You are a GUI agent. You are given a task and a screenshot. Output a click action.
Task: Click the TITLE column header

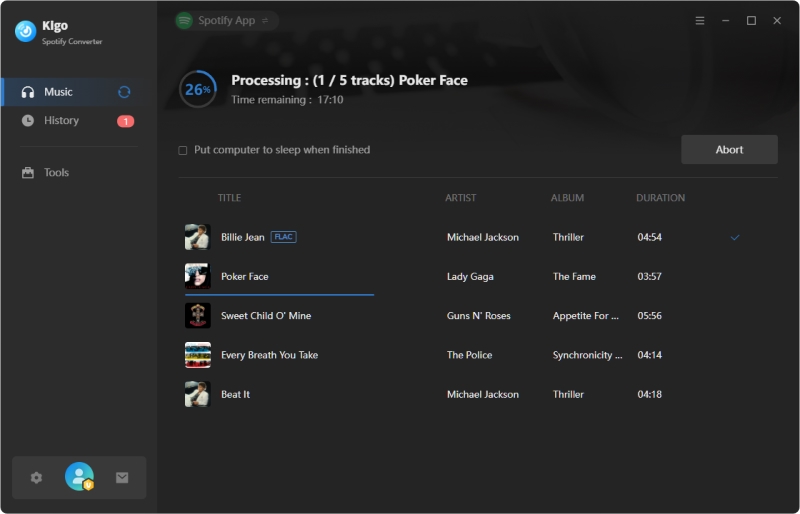point(229,198)
